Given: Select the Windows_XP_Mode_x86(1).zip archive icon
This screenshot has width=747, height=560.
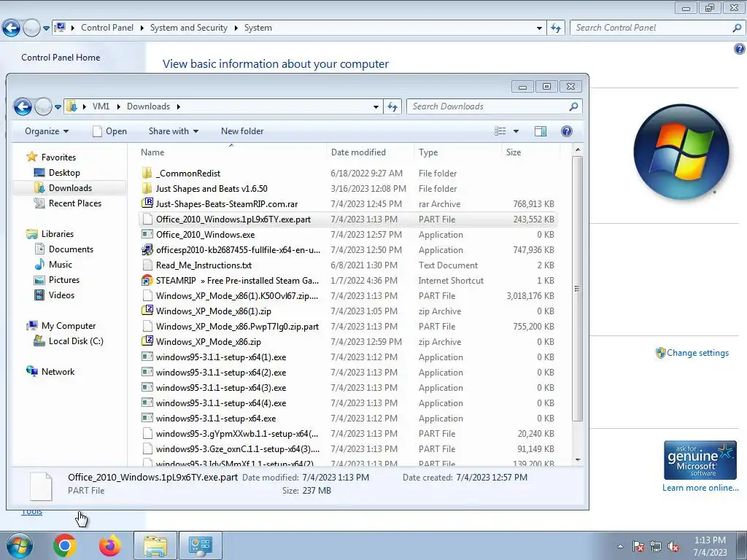Looking at the screenshot, I should click(147, 311).
